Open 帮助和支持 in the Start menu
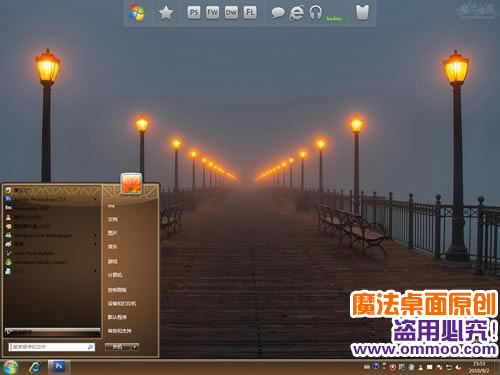This screenshot has height=375, width=500. 120,331
